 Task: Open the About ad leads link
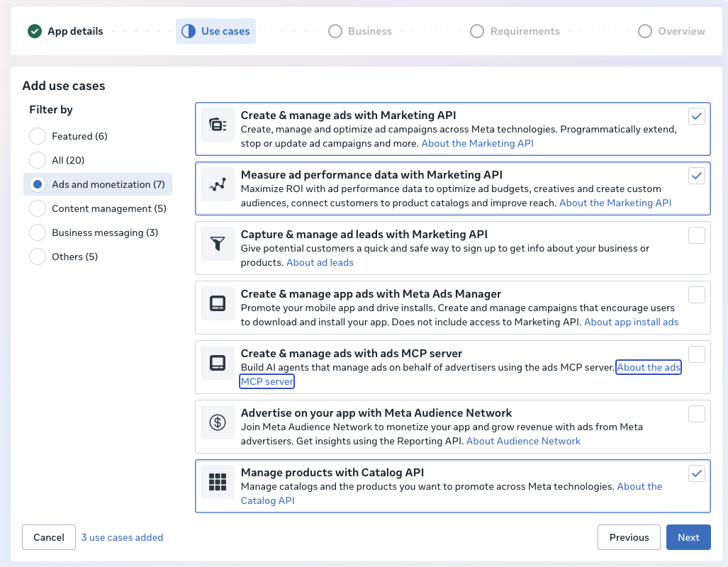point(320,262)
